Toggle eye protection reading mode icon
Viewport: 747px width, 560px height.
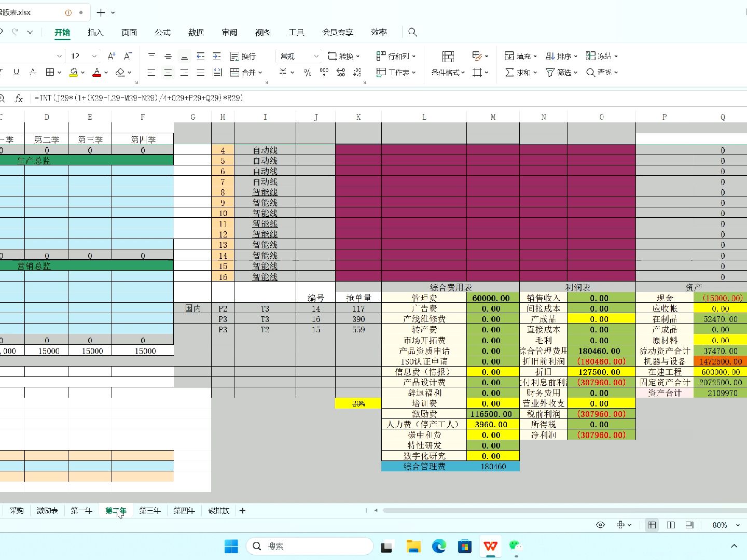tap(600, 525)
